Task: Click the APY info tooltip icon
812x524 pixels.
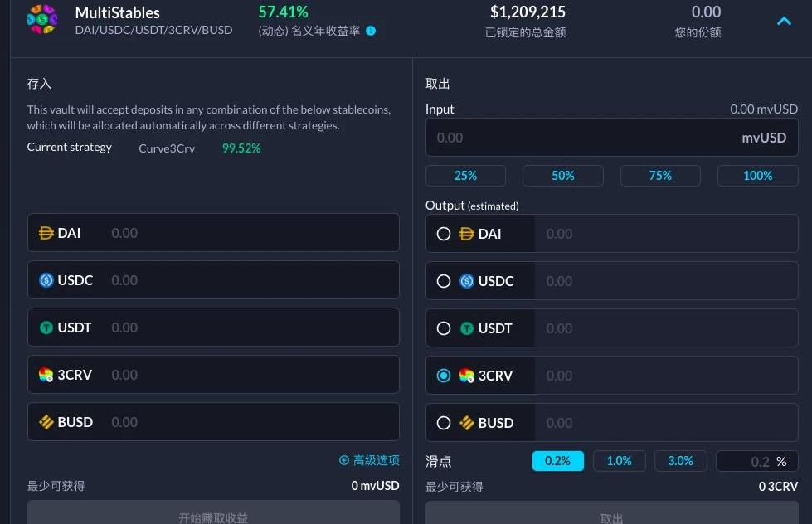Action: (x=371, y=32)
